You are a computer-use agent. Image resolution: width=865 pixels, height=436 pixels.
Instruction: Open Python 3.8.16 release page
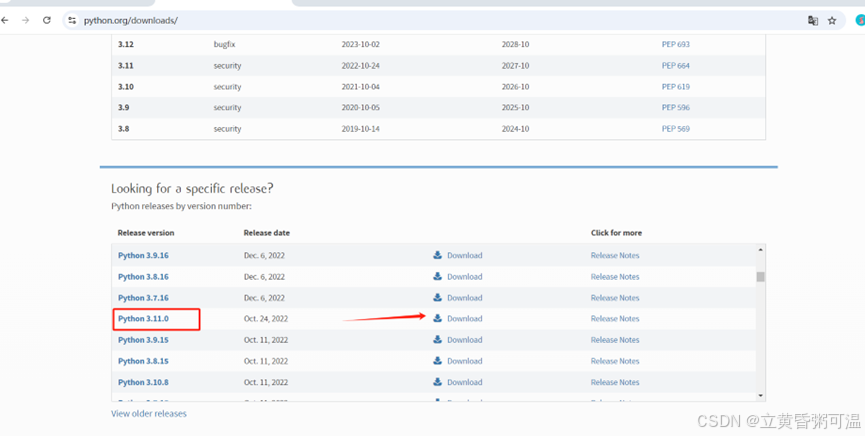point(143,277)
